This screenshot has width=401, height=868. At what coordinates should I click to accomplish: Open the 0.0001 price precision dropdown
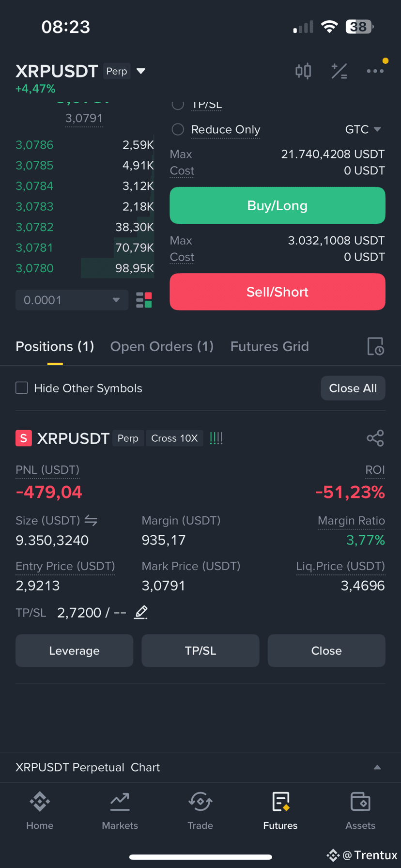point(72,300)
